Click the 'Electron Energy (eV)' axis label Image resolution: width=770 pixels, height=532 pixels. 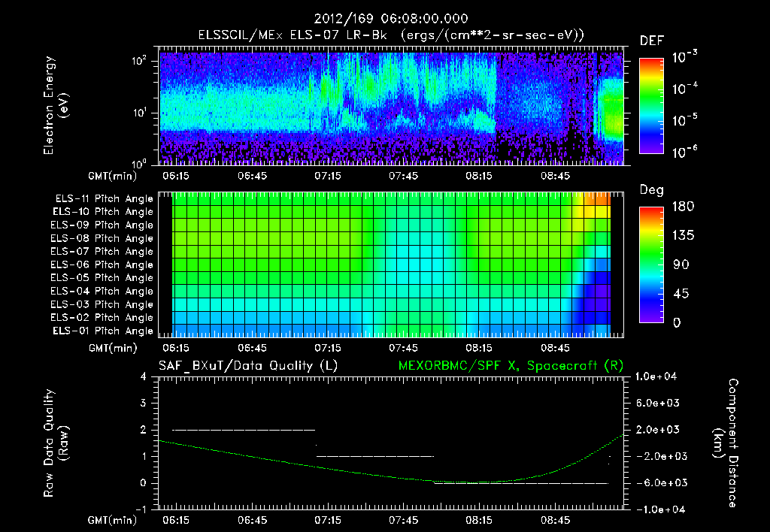(x=56, y=105)
